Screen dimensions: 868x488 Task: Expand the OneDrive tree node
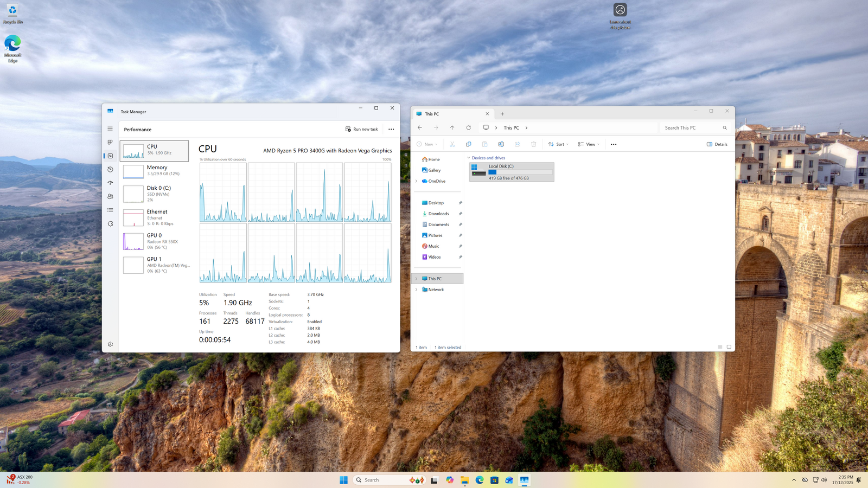(416, 181)
